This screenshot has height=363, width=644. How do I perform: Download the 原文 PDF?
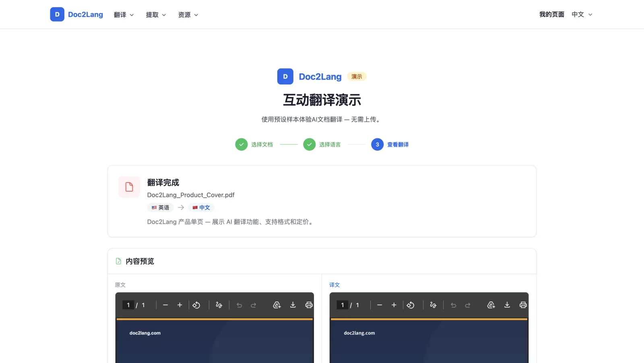point(293,305)
